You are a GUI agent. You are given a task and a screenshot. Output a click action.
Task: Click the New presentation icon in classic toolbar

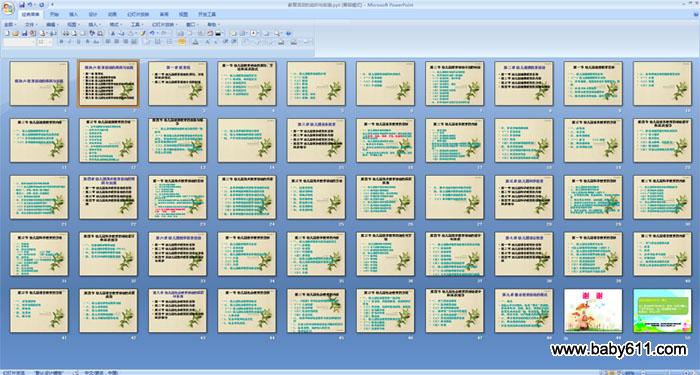pos(7,33)
